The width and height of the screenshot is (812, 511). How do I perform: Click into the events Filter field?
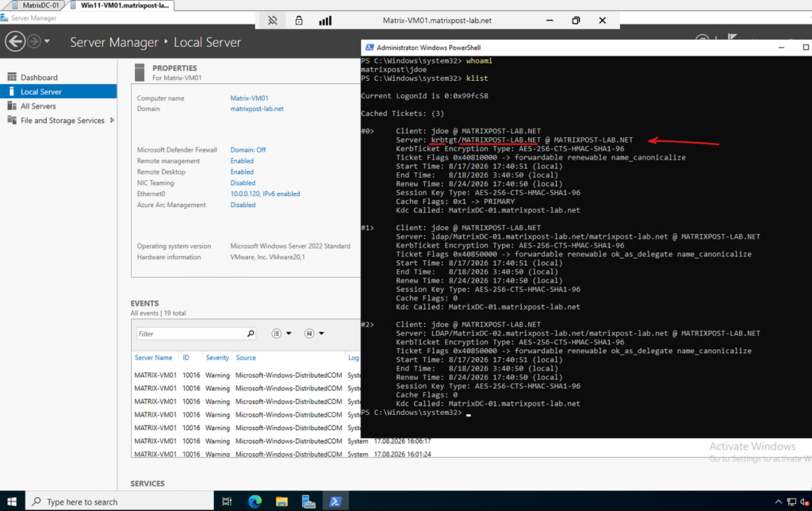(191, 334)
